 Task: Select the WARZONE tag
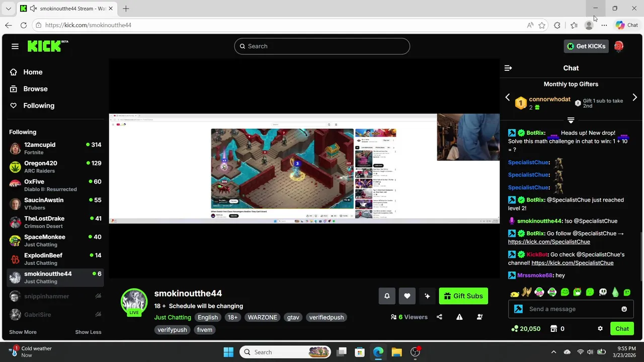point(262,317)
